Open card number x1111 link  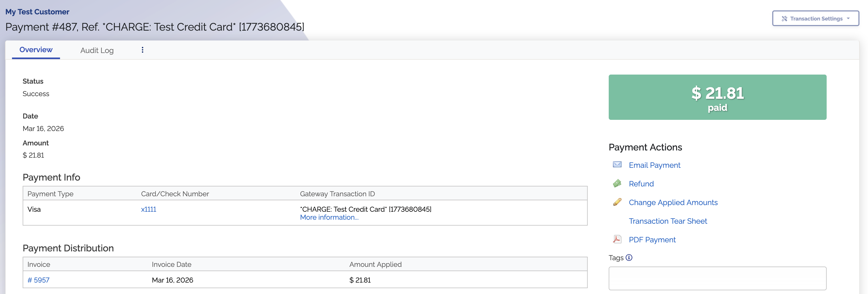148,209
